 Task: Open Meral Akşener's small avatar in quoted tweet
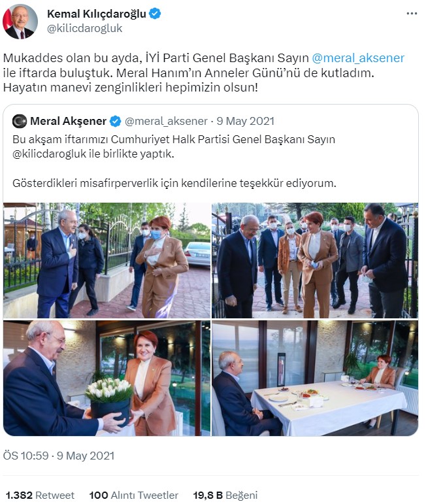[20, 121]
